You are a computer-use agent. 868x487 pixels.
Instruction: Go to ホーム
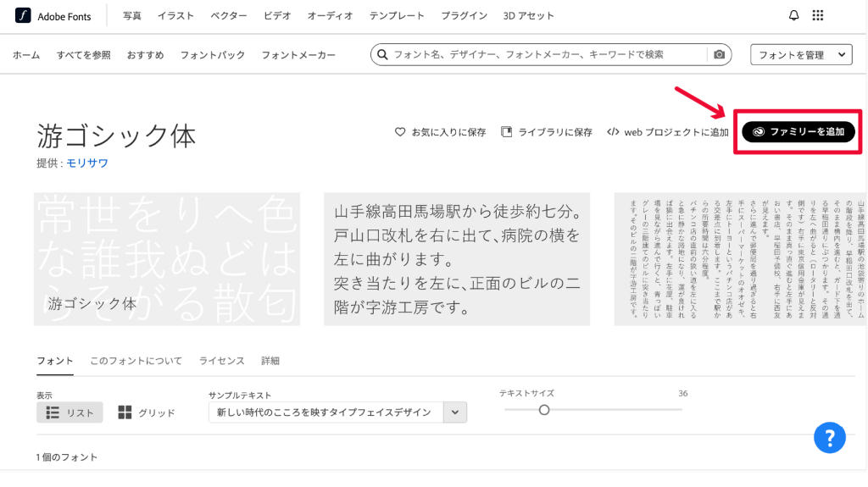[x=26, y=55]
